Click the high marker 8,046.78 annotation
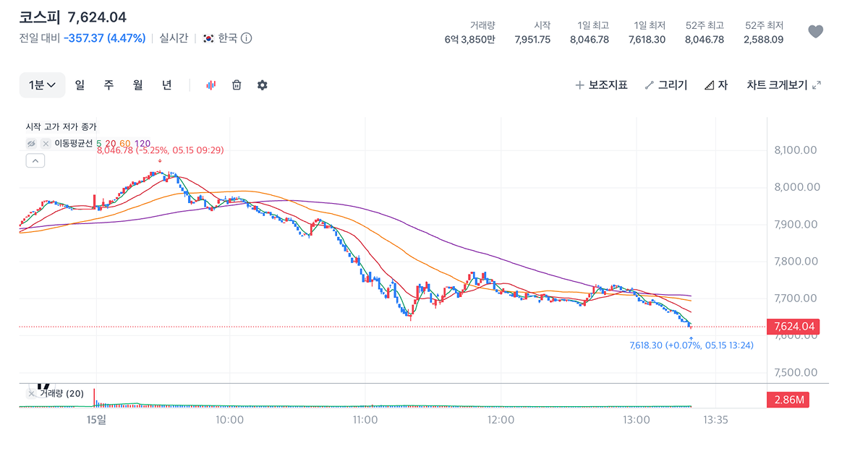Viewport: 868px width, 456px height. tap(160, 150)
